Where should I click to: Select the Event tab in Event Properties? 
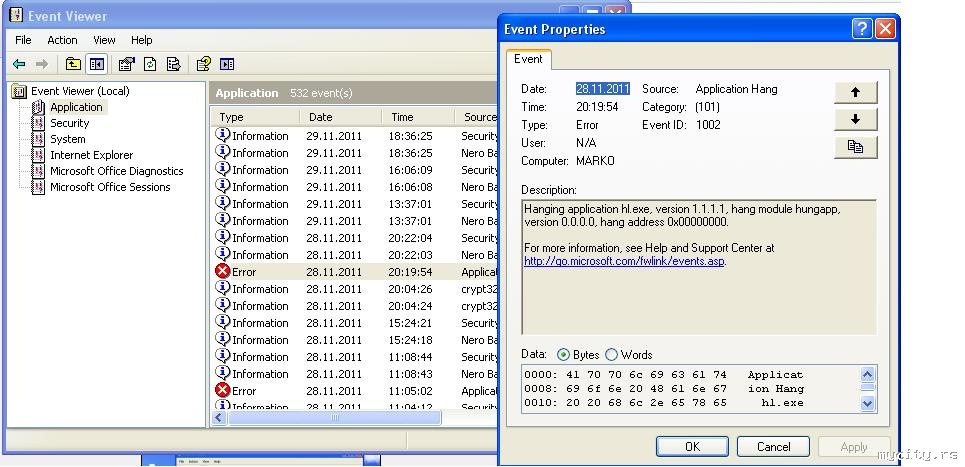pos(529,59)
